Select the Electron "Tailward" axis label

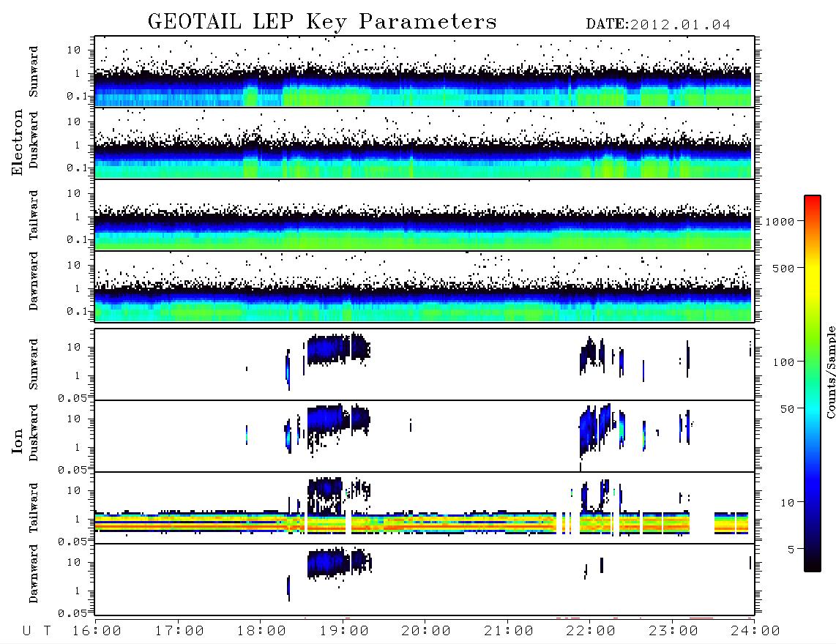34,214
